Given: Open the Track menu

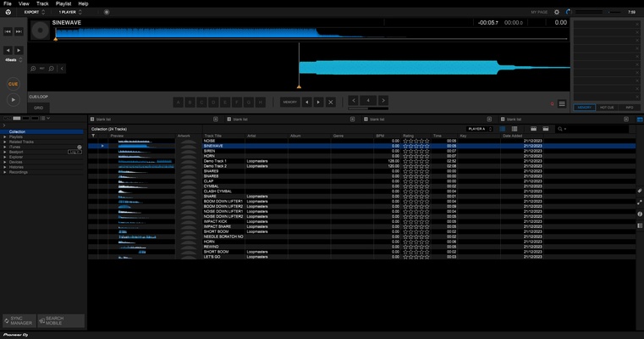Looking at the screenshot, I should 42,3.
